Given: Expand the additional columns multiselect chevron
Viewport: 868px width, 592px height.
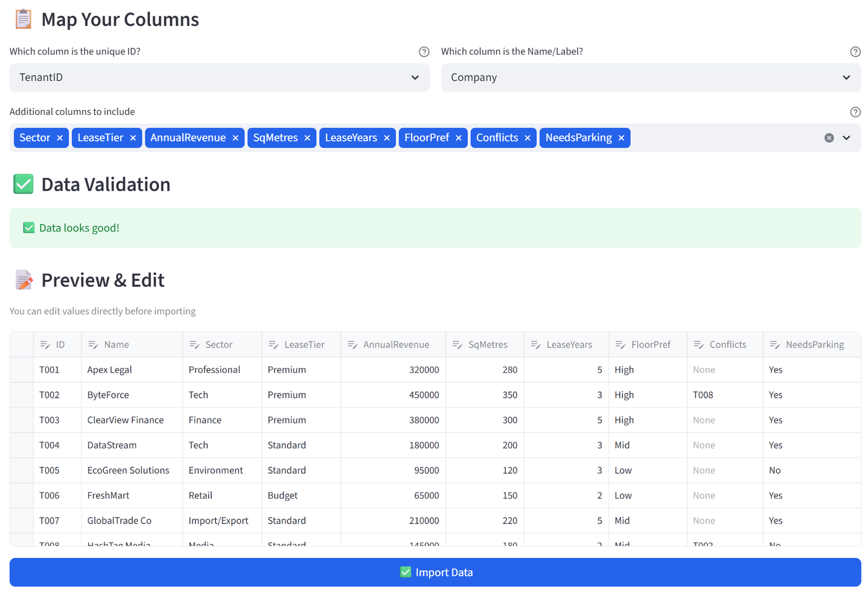Looking at the screenshot, I should pos(846,138).
